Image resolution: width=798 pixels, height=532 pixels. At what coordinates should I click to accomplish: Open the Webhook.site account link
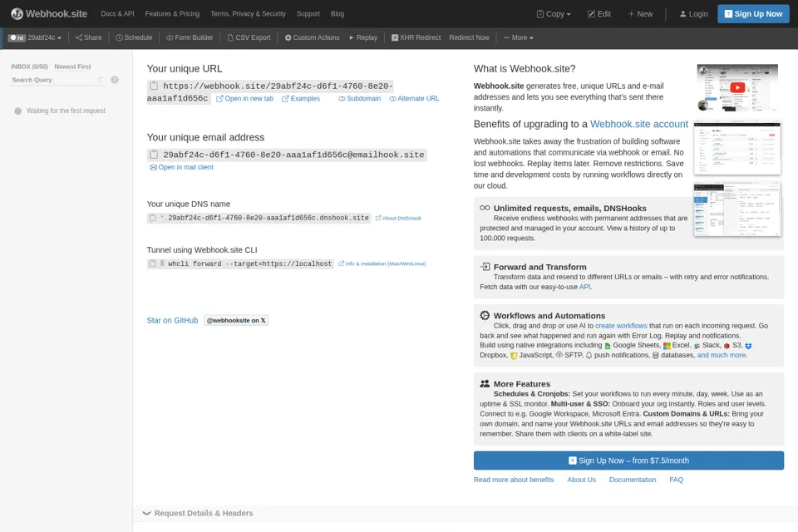[x=638, y=124]
